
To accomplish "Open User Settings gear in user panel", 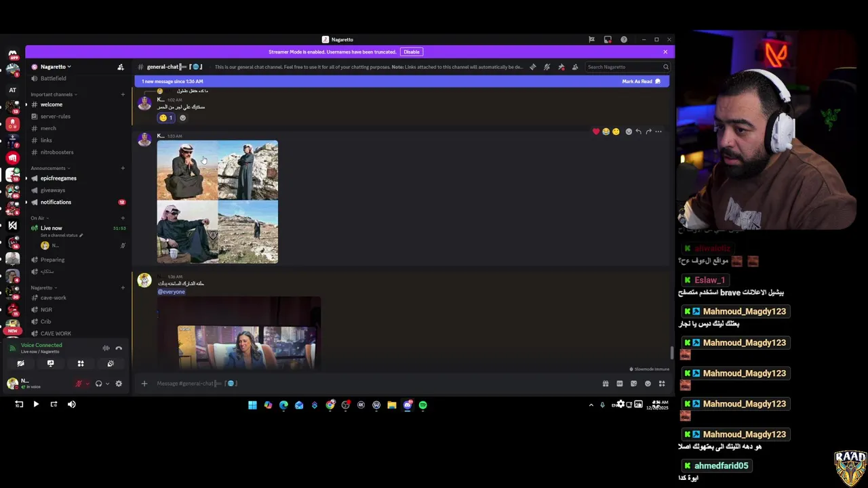I will 119,384.
